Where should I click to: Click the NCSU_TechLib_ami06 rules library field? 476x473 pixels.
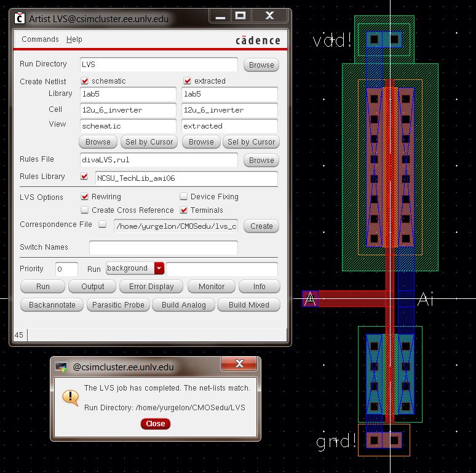[x=186, y=178]
